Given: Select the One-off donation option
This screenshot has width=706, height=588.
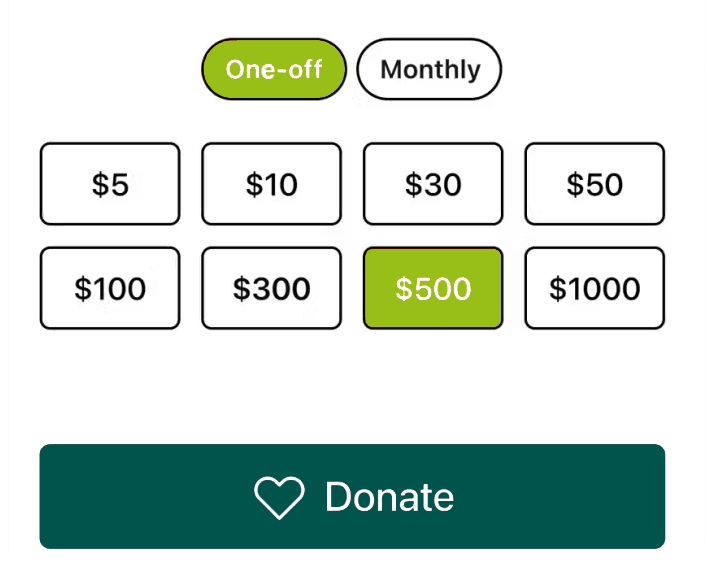Looking at the screenshot, I should pos(274,70).
